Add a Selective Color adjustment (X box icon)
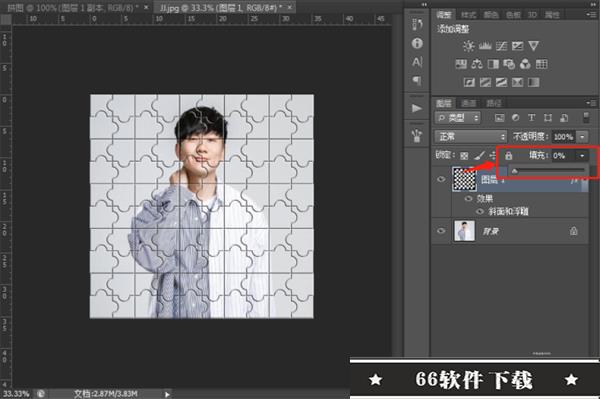The width and height of the screenshot is (600, 399). (517, 82)
